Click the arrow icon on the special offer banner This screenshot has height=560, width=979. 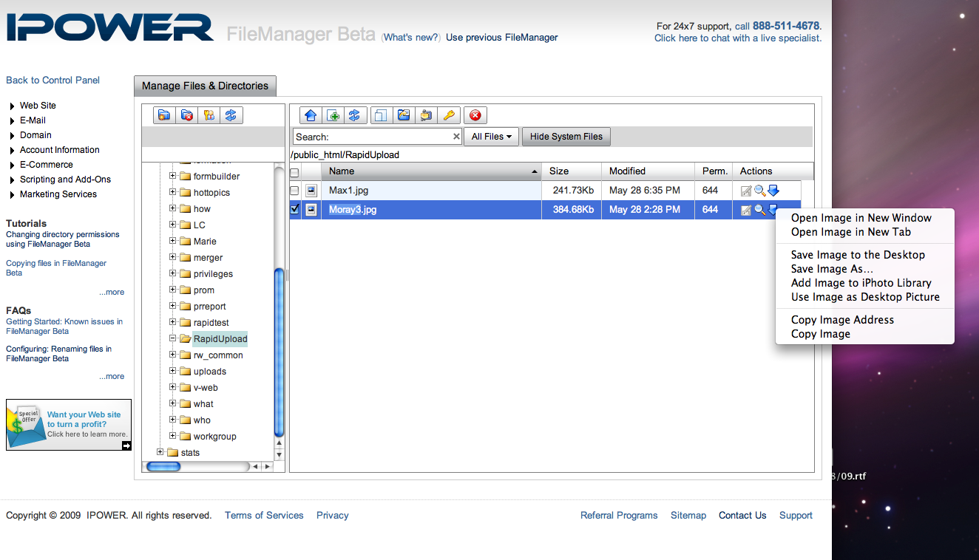[126, 445]
